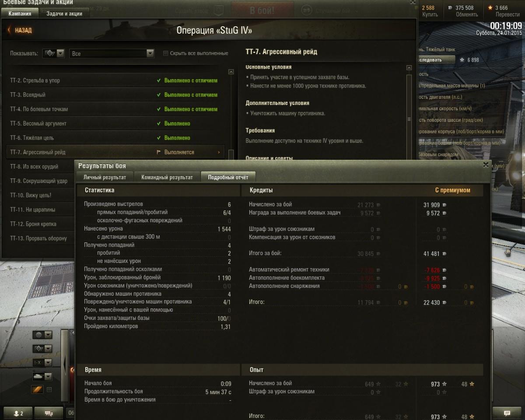Select task ТТ-6. Тяжёлая цель
525x420 pixels.
[116, 138]
